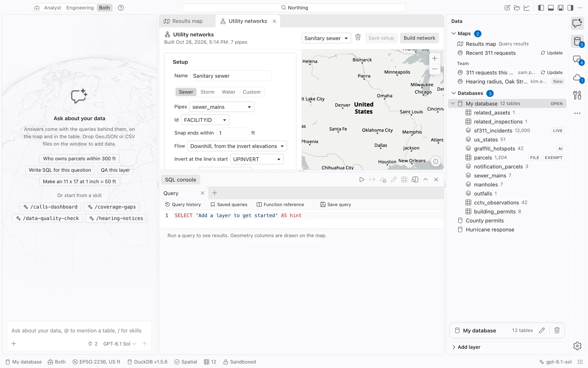The width and height of the screenshot is (588, 368).
Task: Click the new note compose icon in top bar
Action: pos(507,8)
